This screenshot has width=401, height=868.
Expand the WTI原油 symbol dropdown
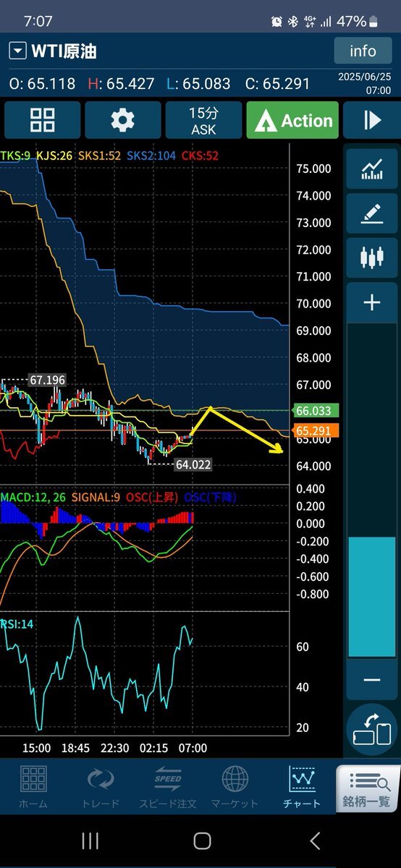[17, 51]
